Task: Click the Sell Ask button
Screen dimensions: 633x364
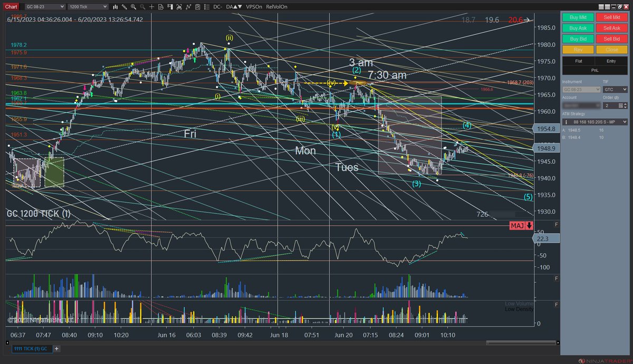Action: [612, 28]
